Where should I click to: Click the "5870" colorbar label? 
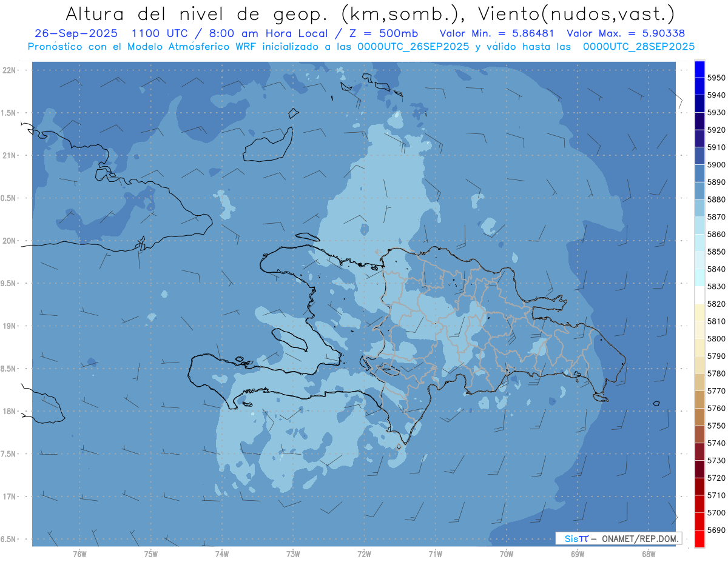point(716,216)
